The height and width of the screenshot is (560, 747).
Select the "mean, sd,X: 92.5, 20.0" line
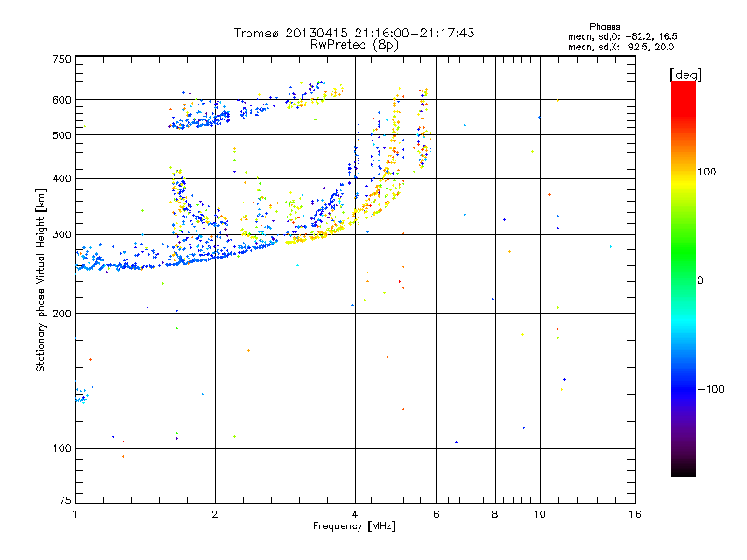(621, 47)
